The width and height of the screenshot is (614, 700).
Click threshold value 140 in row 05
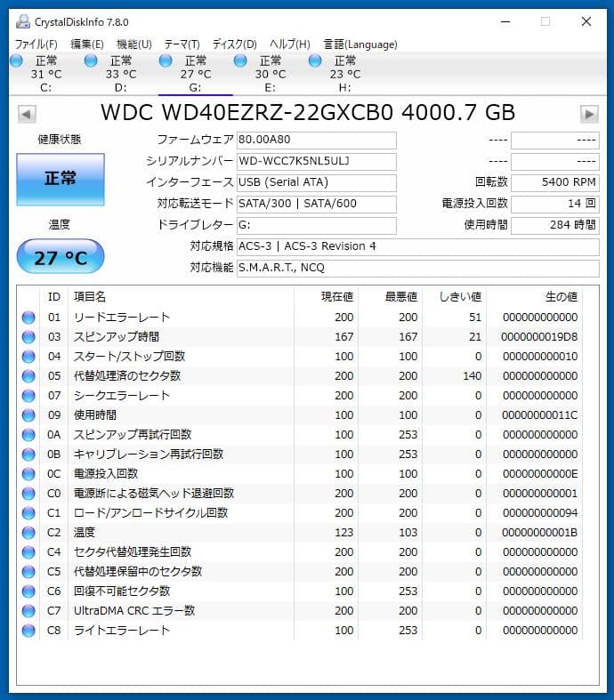pyautogui.click(x=472, y=376)
